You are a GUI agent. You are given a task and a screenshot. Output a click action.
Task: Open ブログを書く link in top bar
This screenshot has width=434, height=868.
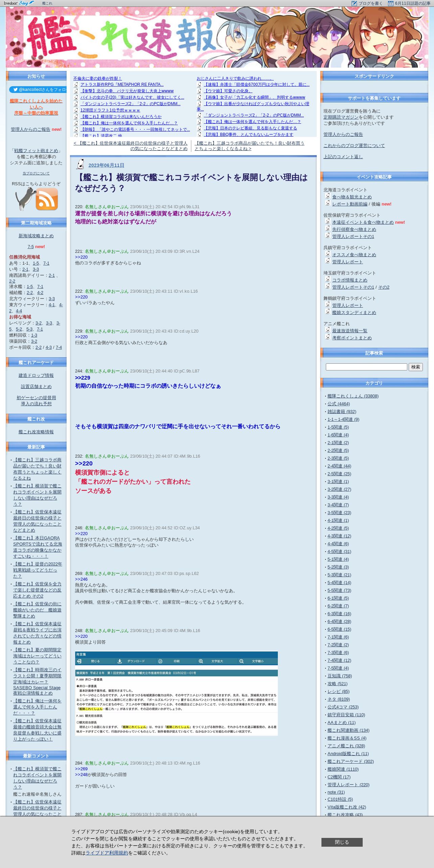(x=370, y=3)
